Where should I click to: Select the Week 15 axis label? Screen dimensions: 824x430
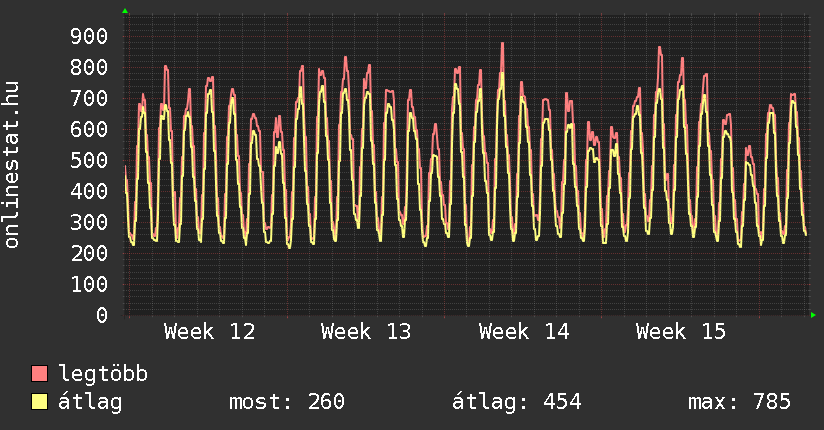tap(681, 332)
